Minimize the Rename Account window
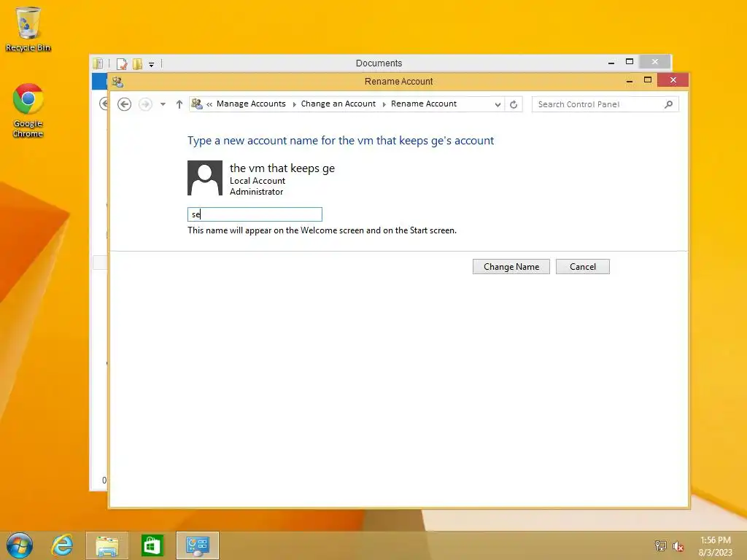 630,80
